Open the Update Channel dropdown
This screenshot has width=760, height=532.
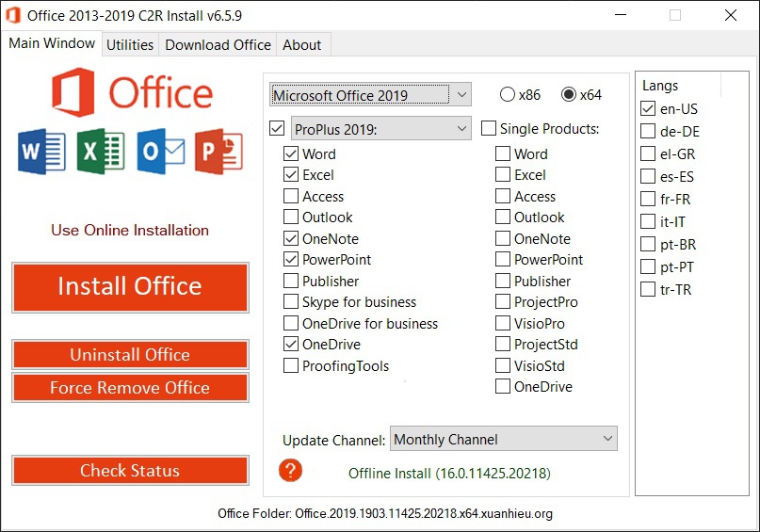pos(504,439)
